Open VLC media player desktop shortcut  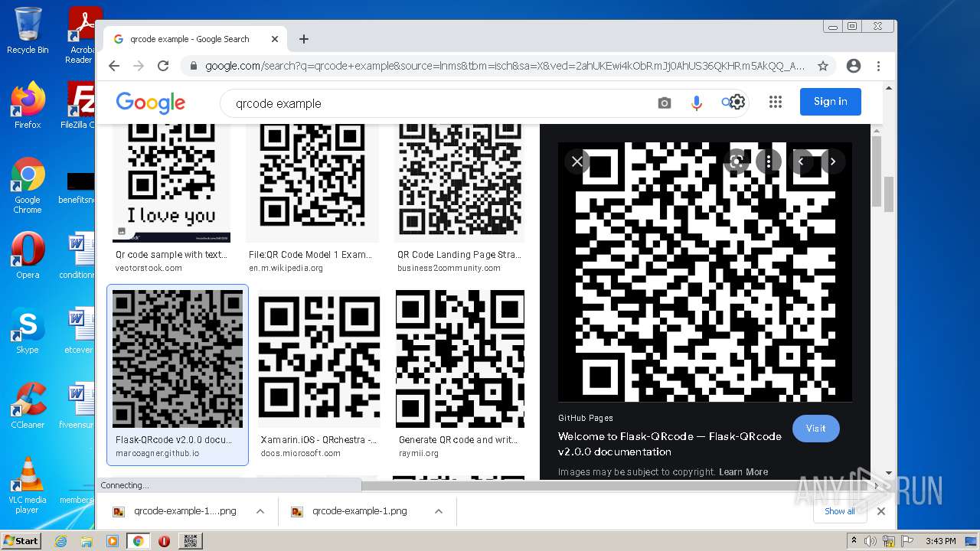[x=28, y=485]
